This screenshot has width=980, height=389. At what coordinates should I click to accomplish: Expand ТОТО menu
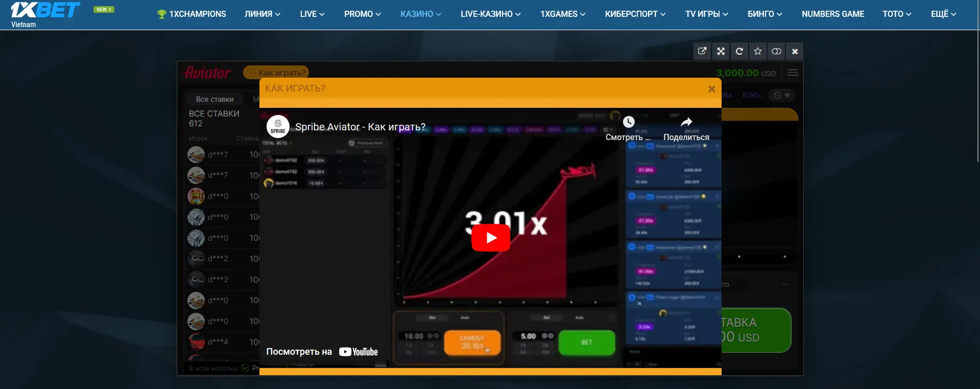(897, 14)
